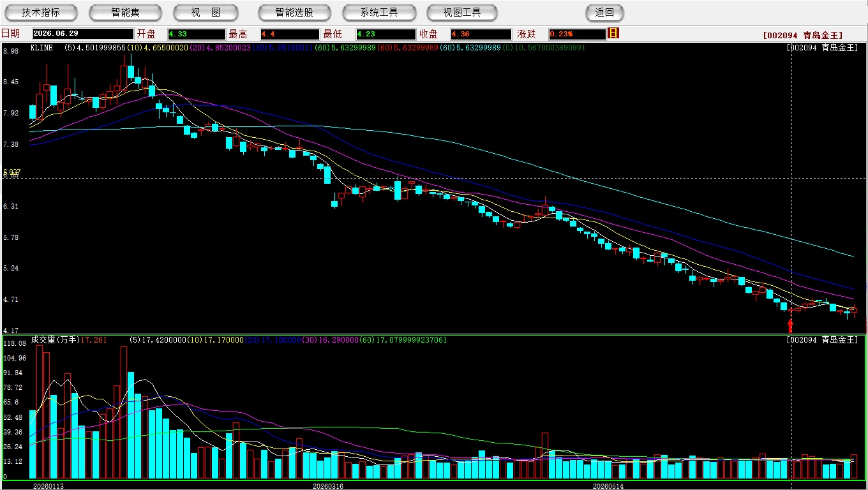The height and width of the screenshot is (490, 868).
Task: Click the (5) moving average value in the KLINE legend
Action: click(x=94, y=48)
